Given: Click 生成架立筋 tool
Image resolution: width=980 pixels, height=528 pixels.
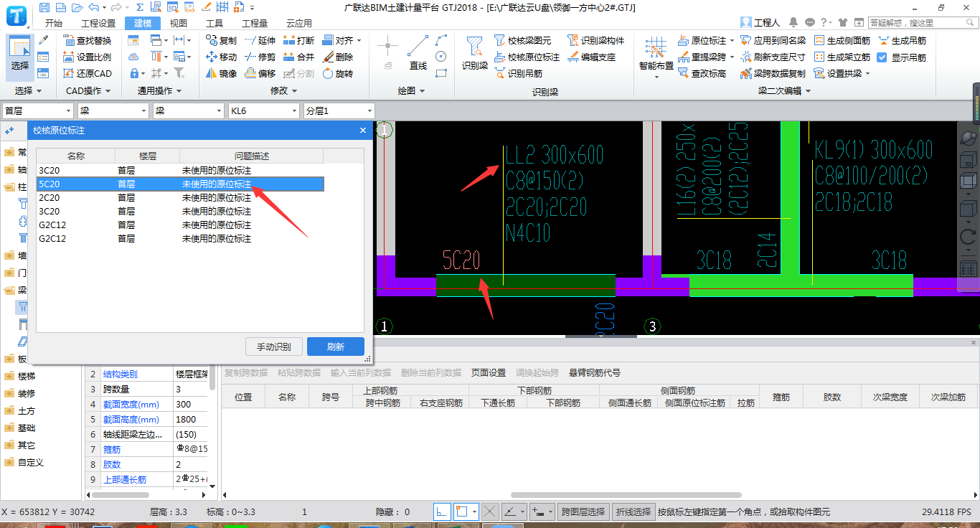Looking at the screenshot, I should (842, 57).
